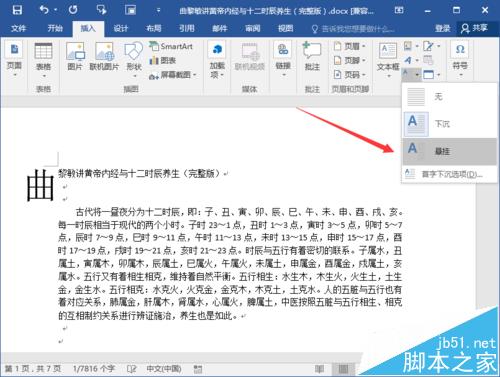
Task: Open the 页脚 footer dropdown
Action: (350, 60)
